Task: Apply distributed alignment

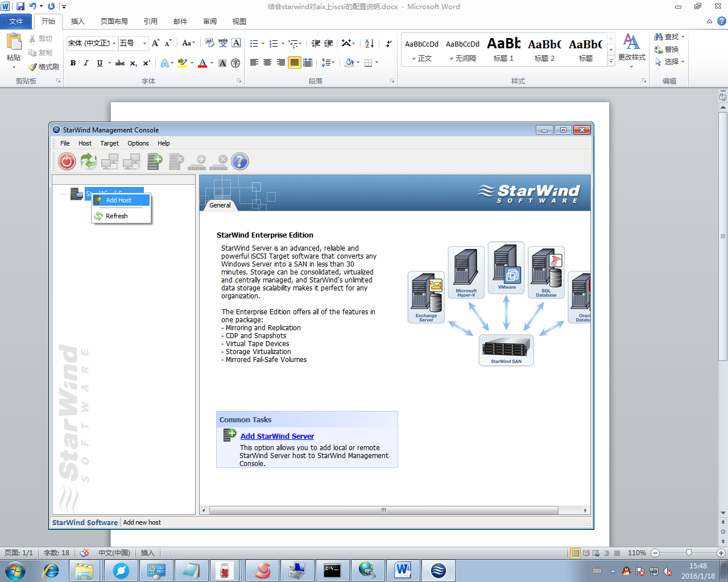Action: point(308,63)
